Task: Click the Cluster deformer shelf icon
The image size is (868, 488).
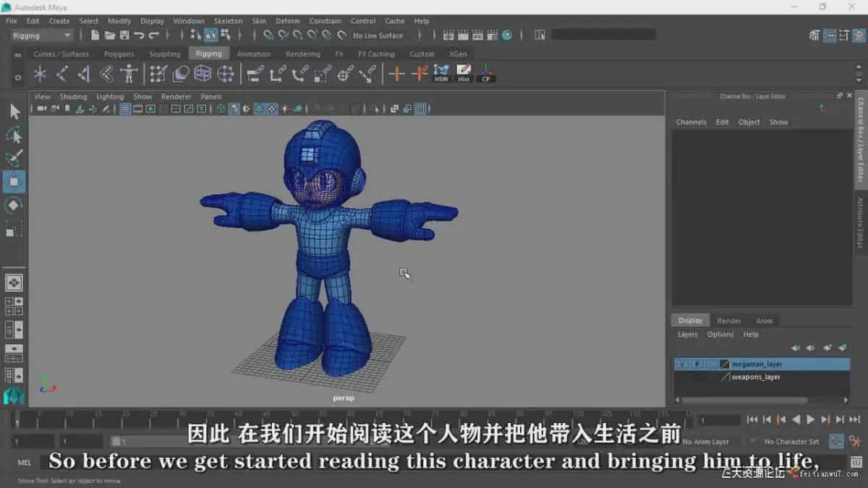Action: (x=226, y=74)
